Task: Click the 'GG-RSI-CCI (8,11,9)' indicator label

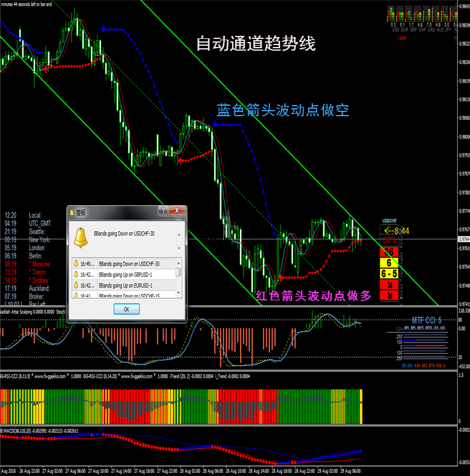Action: tap(15, 376)
